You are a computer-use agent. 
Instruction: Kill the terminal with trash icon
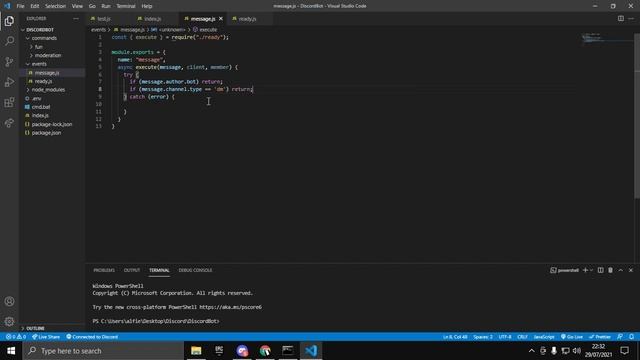pos(610,270)
